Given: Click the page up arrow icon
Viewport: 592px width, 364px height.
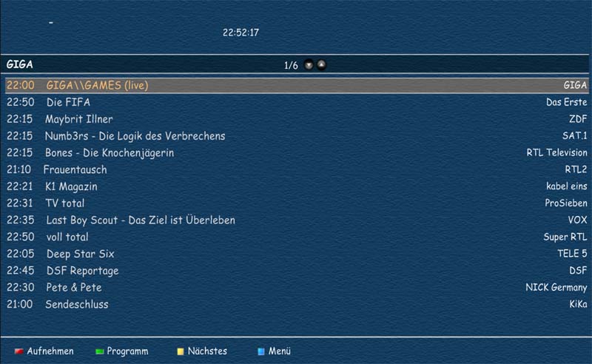Looking at the screenshot, I should click(x=321, y=65).
